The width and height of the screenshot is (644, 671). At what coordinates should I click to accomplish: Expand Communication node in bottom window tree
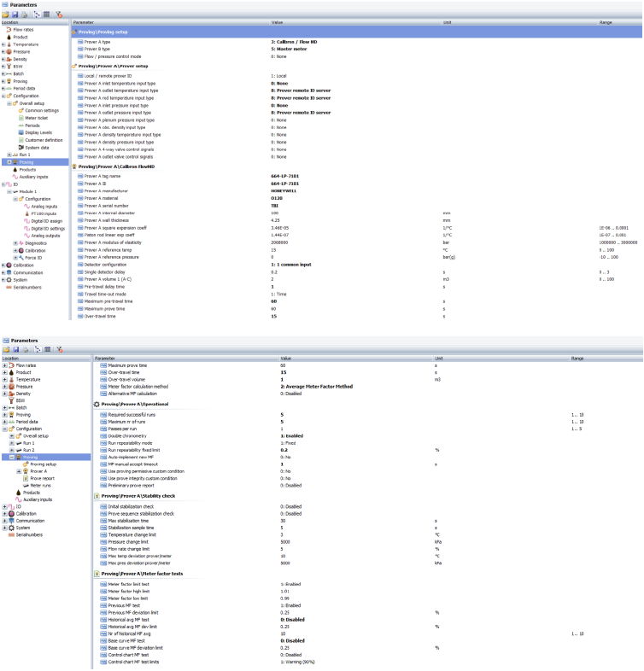click(x=5, y=521)
